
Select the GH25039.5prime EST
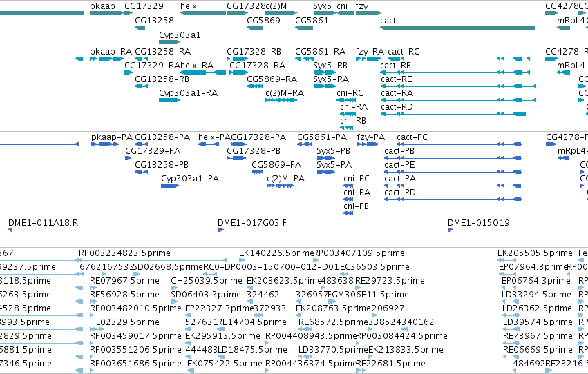tap(174, 288)
